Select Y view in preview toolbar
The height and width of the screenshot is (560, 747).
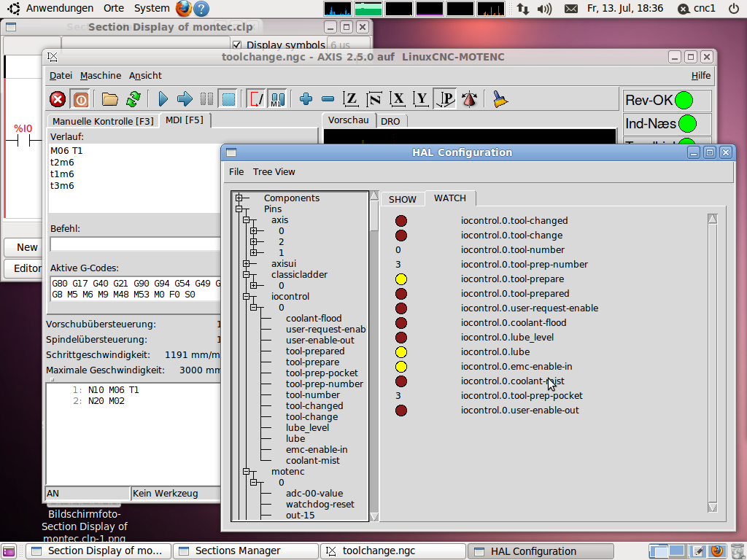pyautogui.click(x=421, y=99)
